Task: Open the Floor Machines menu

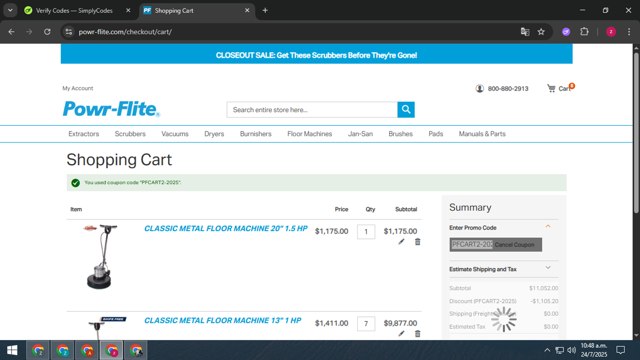Action: tap(309, 134)
